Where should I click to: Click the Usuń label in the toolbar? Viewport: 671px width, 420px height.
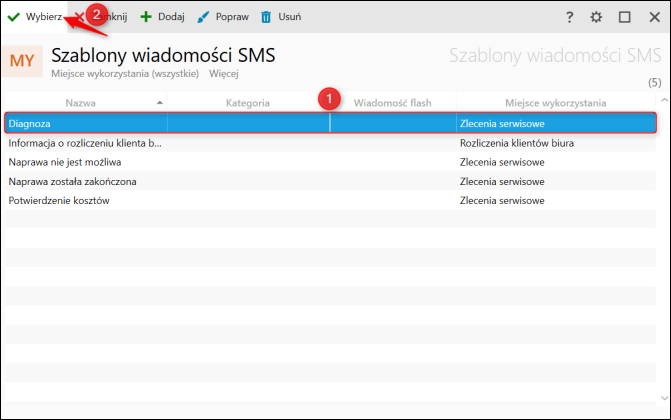tap(290, 17)
